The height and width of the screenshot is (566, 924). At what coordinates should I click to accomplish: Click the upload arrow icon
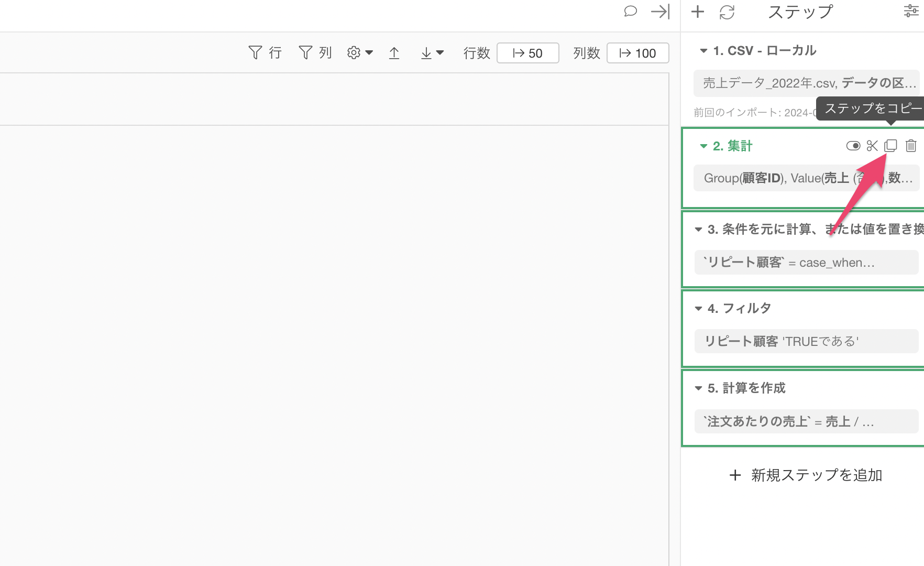click(x=394, y=53)
